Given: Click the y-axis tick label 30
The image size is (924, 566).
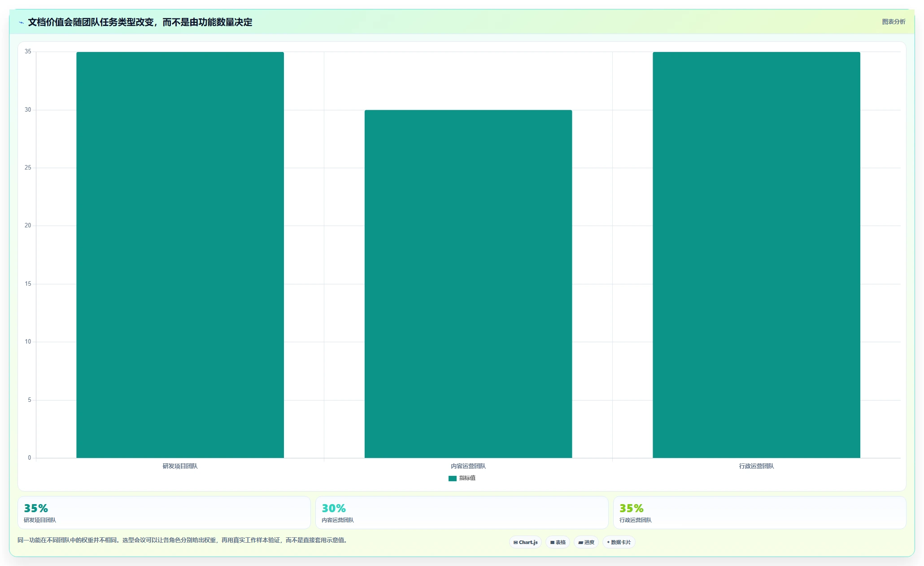Looking at the screenshot, I should pos(28,109).
